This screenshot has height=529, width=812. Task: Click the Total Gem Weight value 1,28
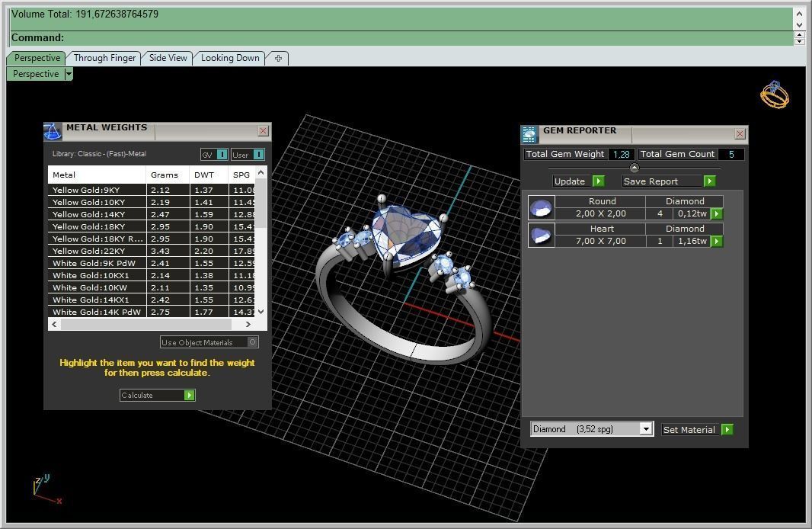click(x=621, y=155)
